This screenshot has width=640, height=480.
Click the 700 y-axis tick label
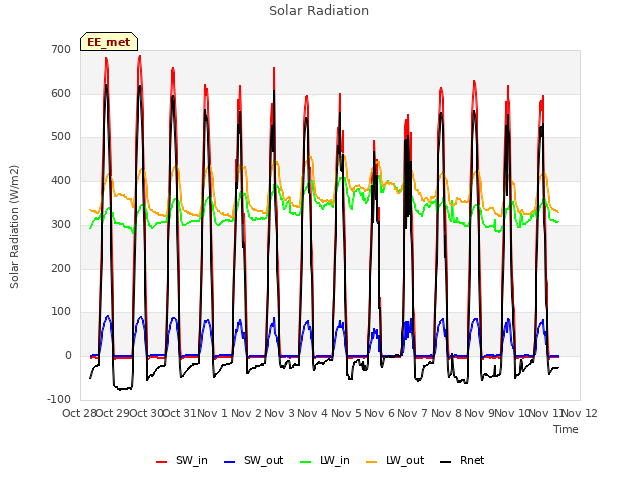[61, 49]
